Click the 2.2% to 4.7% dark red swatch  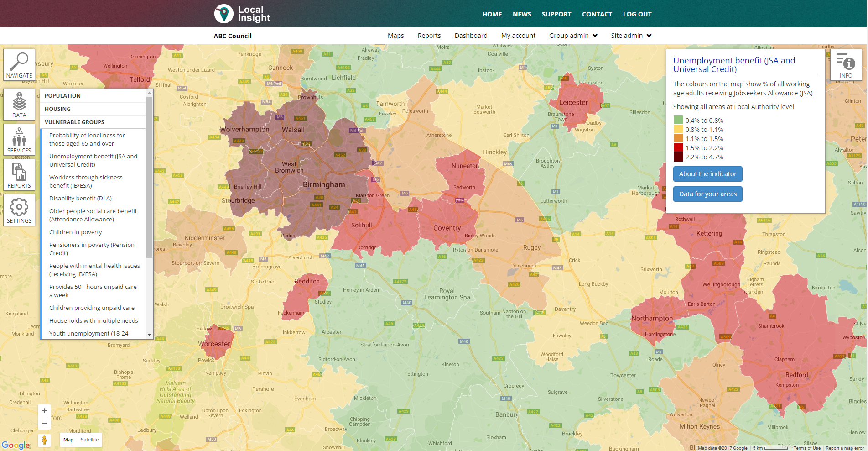click(678, 157)
